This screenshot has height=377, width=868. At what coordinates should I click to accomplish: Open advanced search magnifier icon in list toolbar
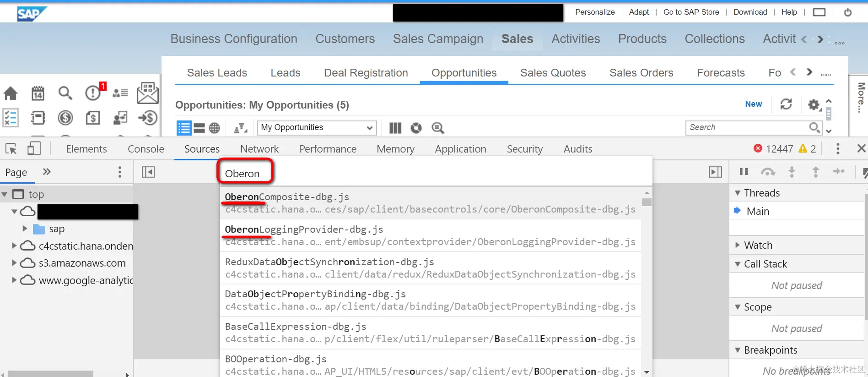click(x=438, y=128)
